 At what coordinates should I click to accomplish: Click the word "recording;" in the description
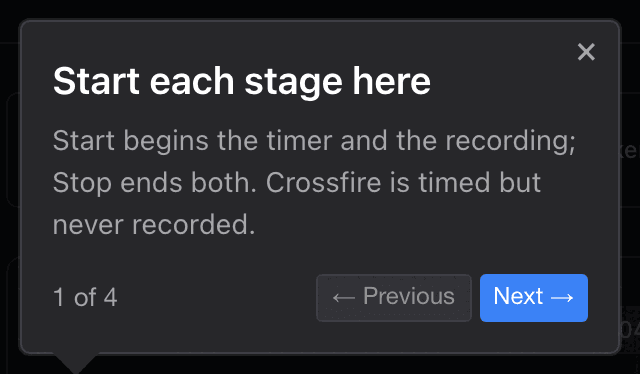click(510, 141)
